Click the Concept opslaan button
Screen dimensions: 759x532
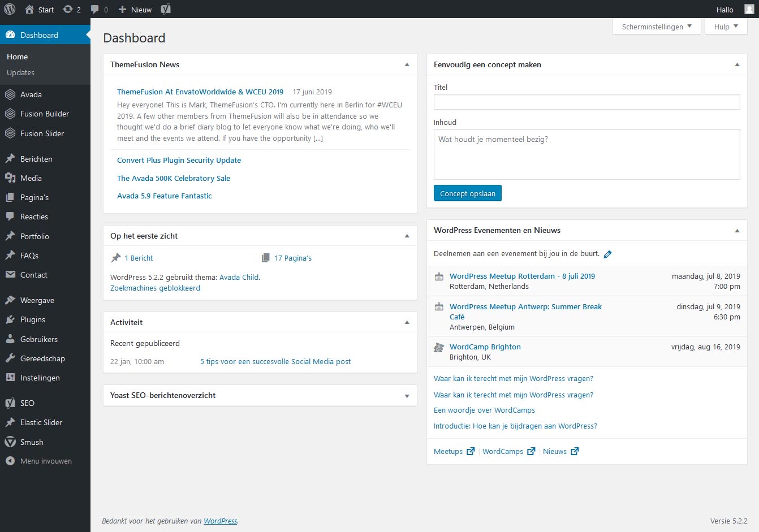pos(468,193)
